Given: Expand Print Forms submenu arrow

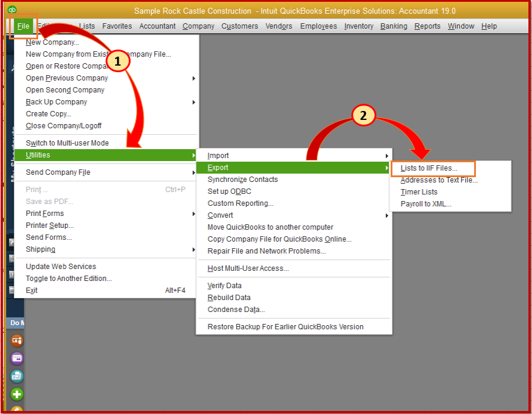Looking at the screenshot, I should [194, 214].
